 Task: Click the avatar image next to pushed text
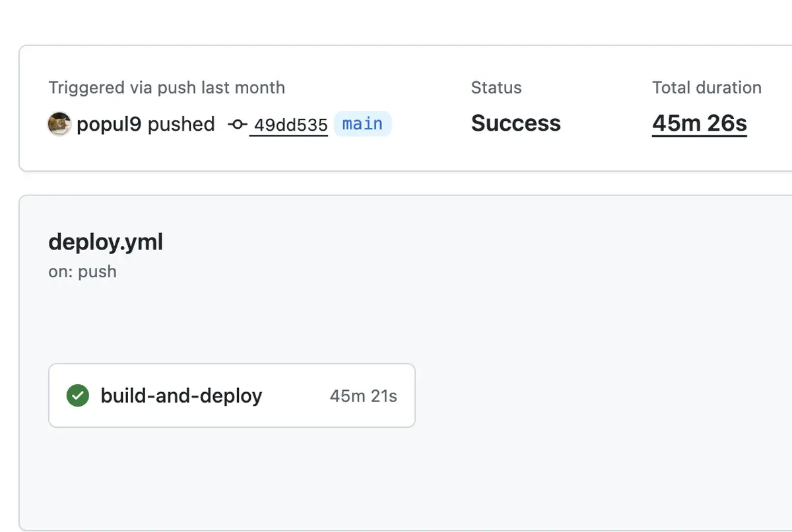coord(59,124)
